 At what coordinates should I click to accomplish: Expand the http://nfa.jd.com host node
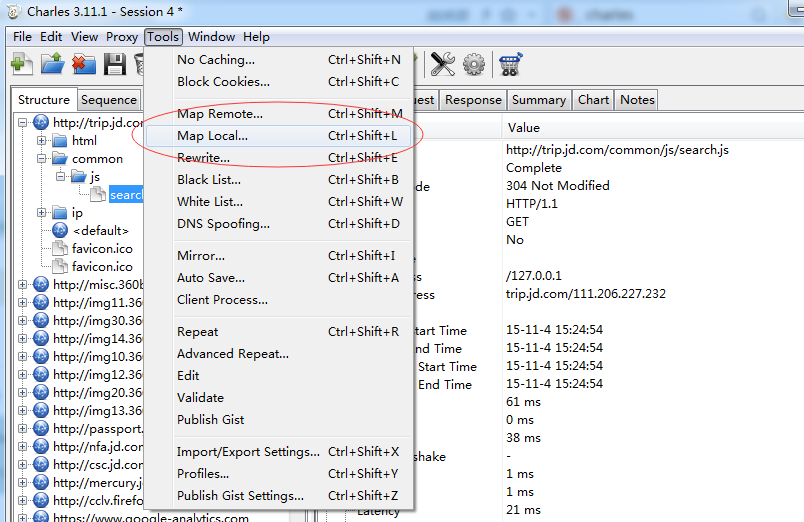coord(23,446)
